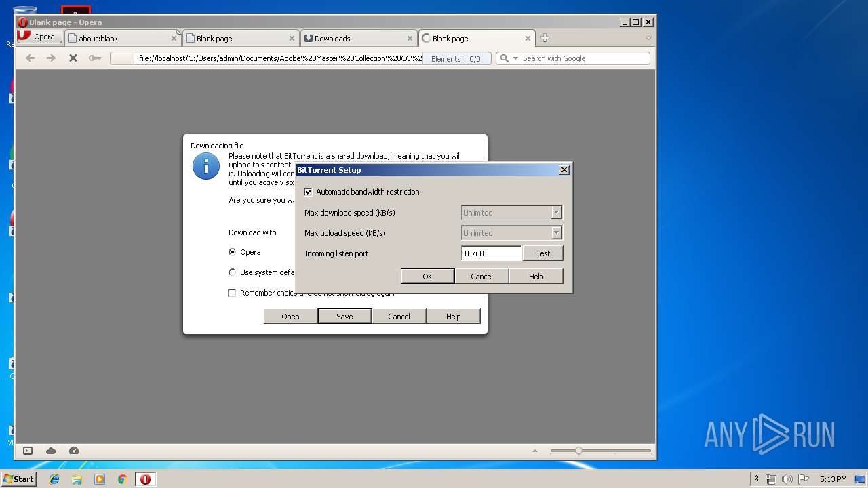Click the magnifier search icon

(504, 58)
